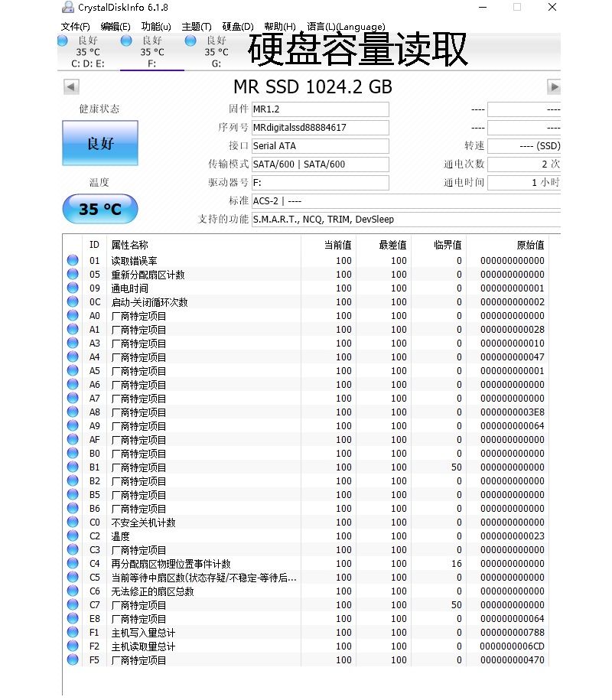Click the 原始值 column header
Viewport: 612px width, 700px height.
tap(507, 245)
